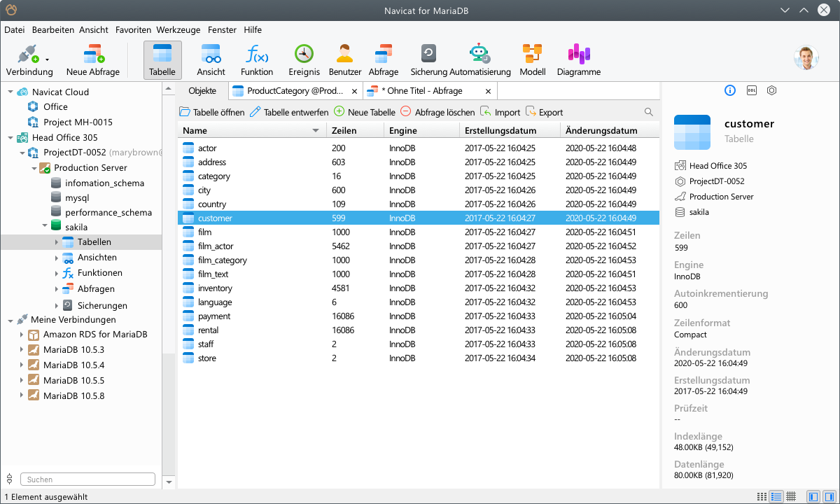Viewport: 840px width, 504px height.
Task: Expand the Funktionen tree node
Action: 57,273
